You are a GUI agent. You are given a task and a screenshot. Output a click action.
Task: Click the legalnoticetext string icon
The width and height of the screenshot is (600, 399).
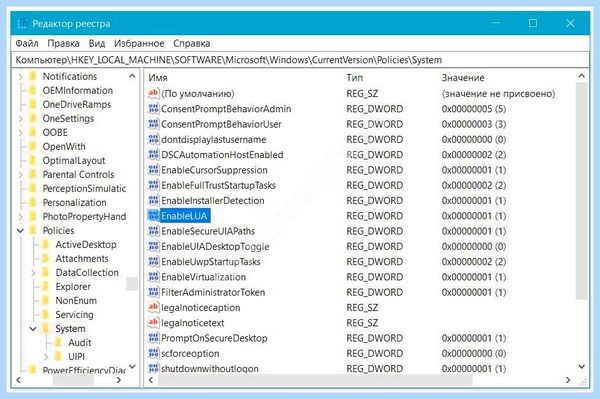(x=153, y=322)
